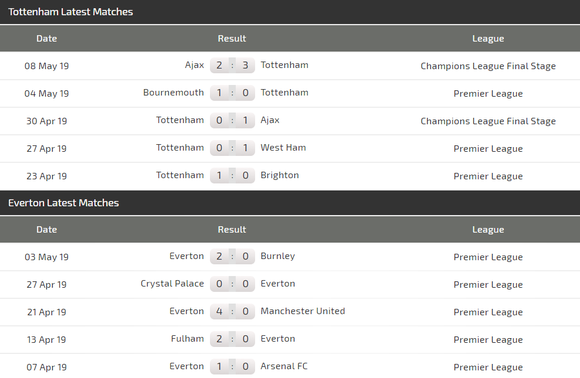Open the Fulham team link
Screen dimensions: 580x378
(x=188, y=339)
